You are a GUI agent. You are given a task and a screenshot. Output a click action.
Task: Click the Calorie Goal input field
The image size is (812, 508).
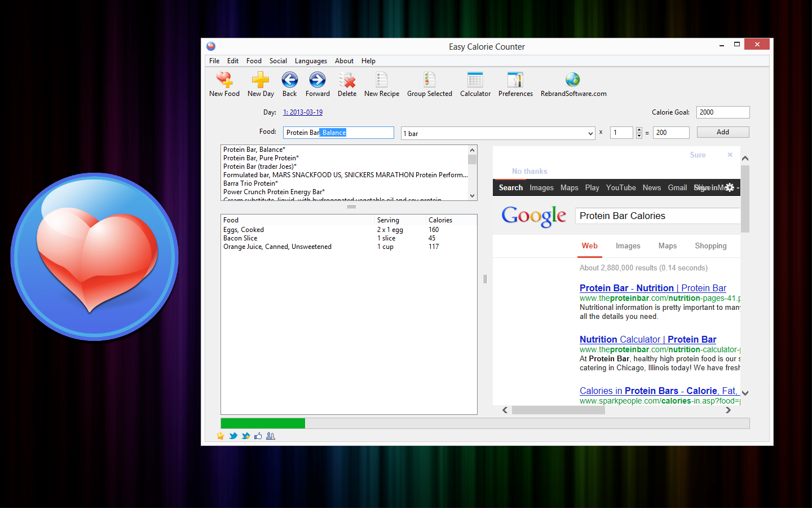click(722, 112)
